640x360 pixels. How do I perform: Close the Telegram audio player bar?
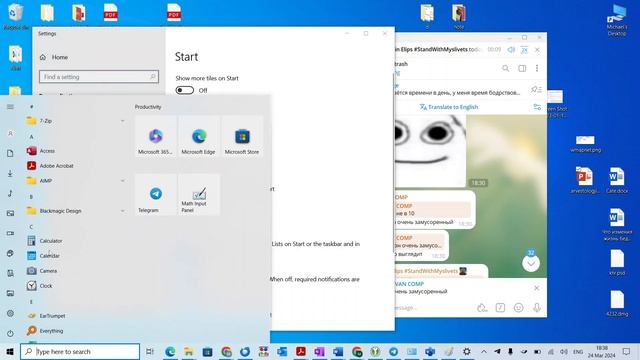tap(537, 50)
